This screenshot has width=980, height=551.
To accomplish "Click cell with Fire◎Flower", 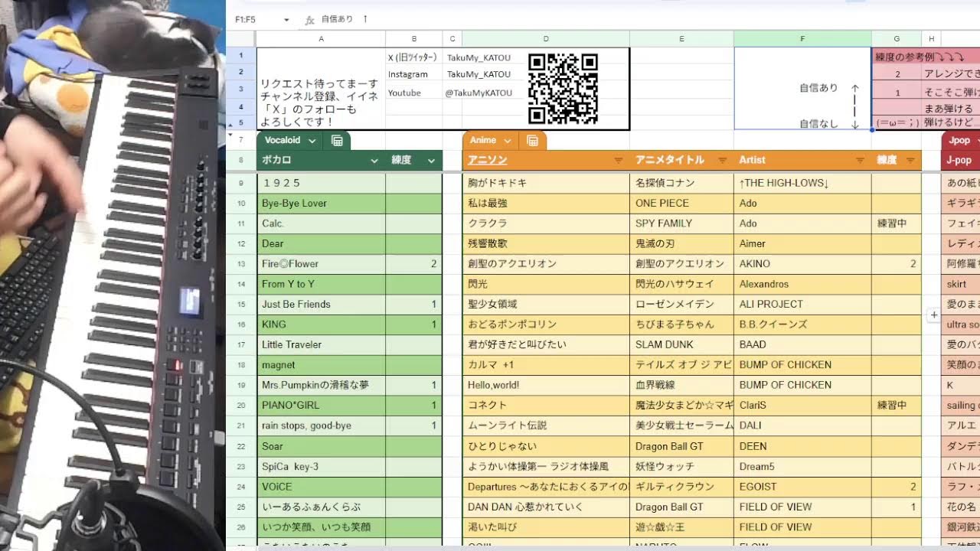I will [x=321, y=264].
